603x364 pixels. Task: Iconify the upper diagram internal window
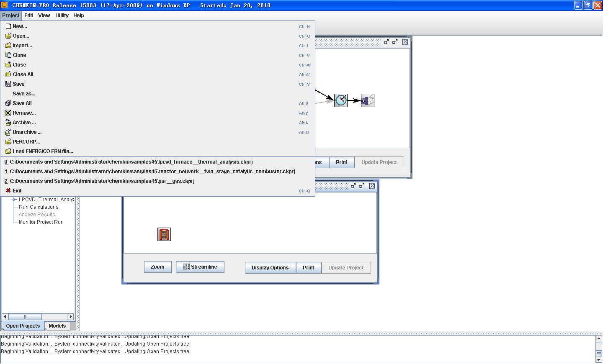click(x=387, y=42)
